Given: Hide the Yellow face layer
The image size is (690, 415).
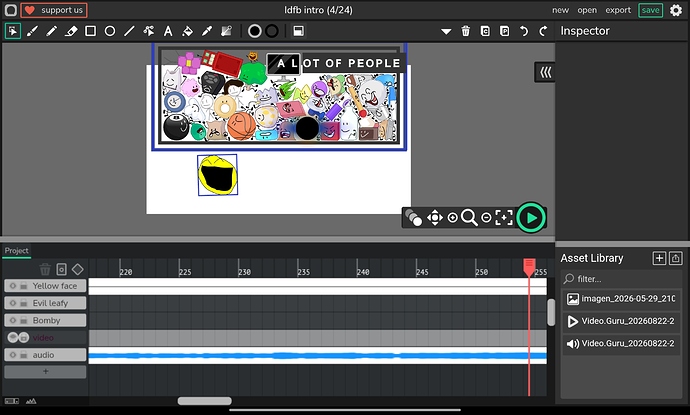Looking at the screenshot, I should click(13, 286).
